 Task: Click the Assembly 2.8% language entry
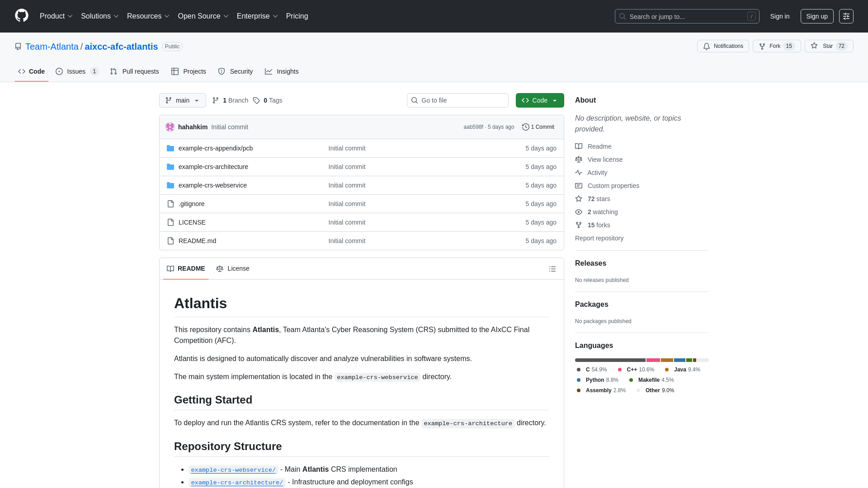(x=601, y=390)
